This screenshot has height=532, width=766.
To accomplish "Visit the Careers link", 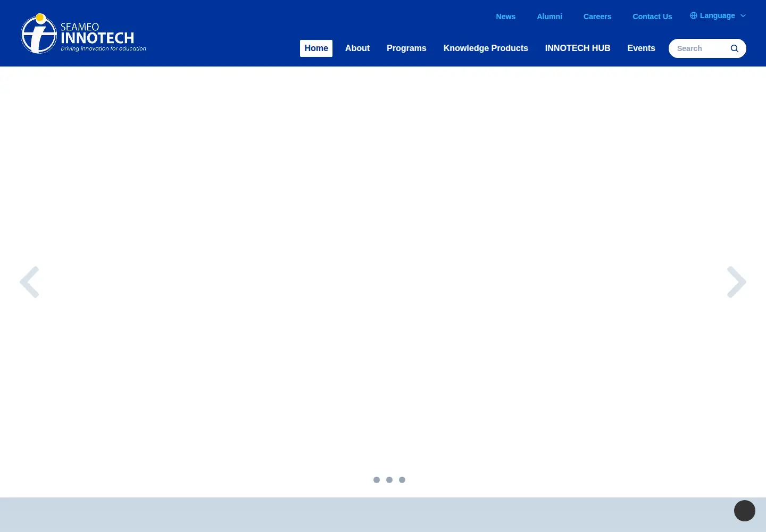I will coord(597,16).
